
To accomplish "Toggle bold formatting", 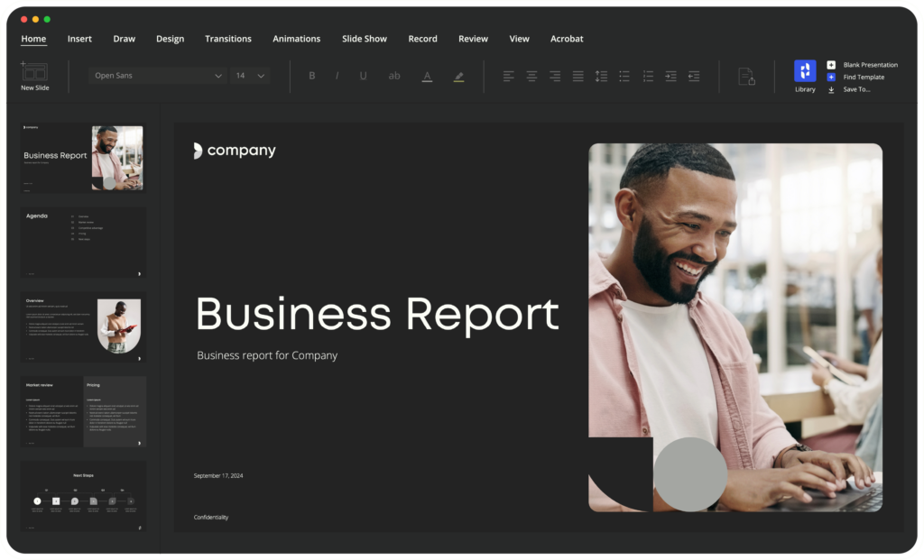I will tap(312, 76).
